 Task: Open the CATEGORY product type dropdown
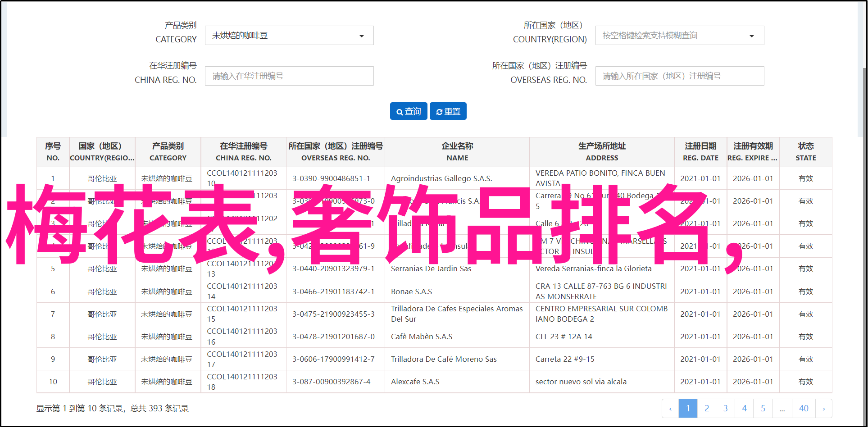(289, 36)
